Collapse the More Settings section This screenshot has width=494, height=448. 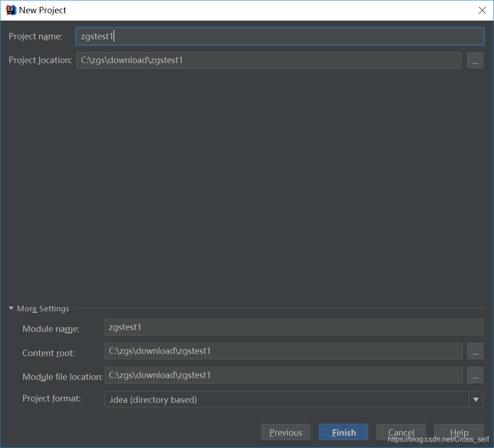[11, 308]
